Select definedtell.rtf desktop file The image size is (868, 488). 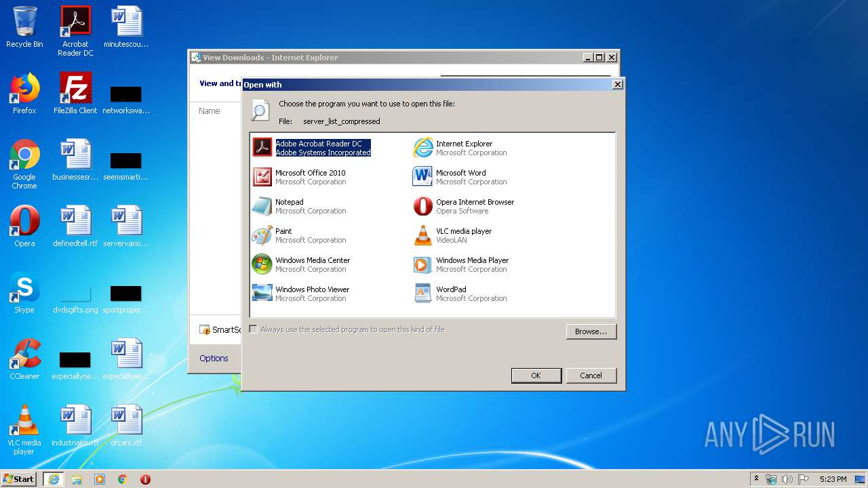[x=75, y=226]
